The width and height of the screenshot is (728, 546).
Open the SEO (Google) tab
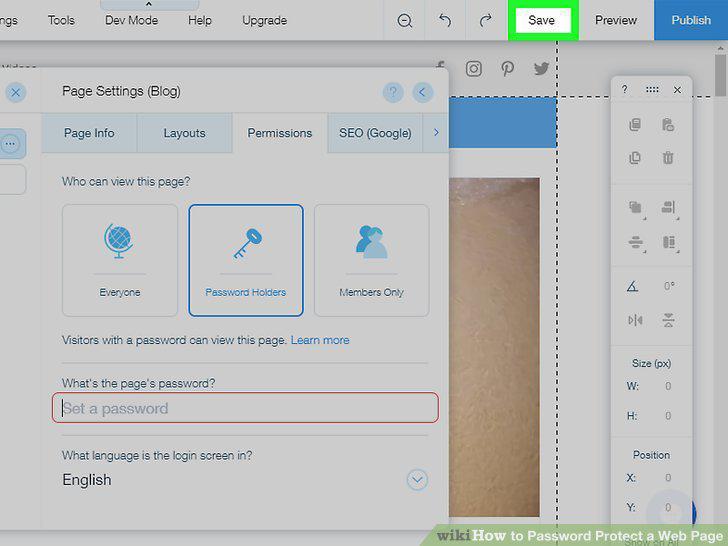pos(375,133)
